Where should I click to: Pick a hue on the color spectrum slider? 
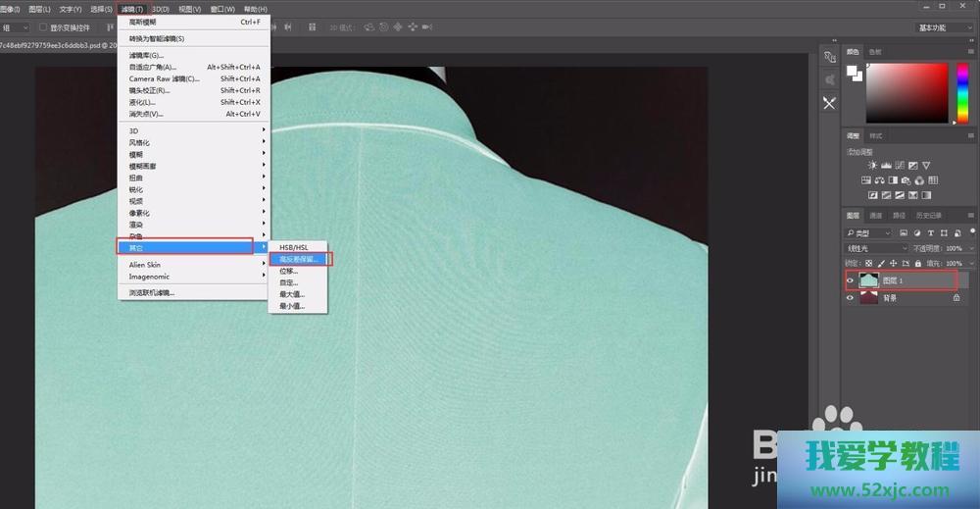pos(954,93)
